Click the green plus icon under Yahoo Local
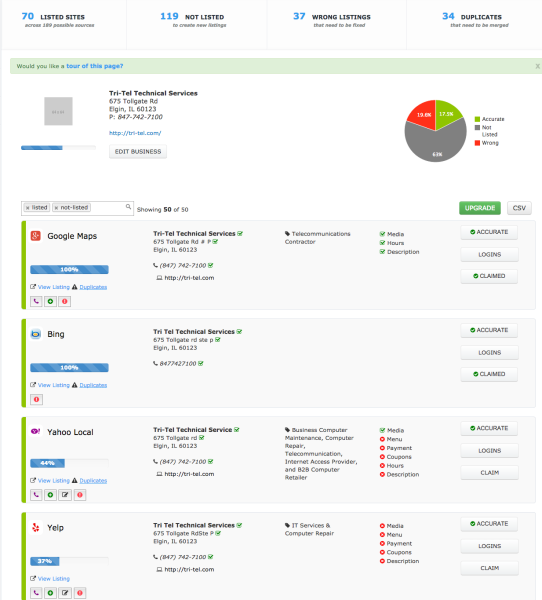542x600 pixels. [50, 495]
